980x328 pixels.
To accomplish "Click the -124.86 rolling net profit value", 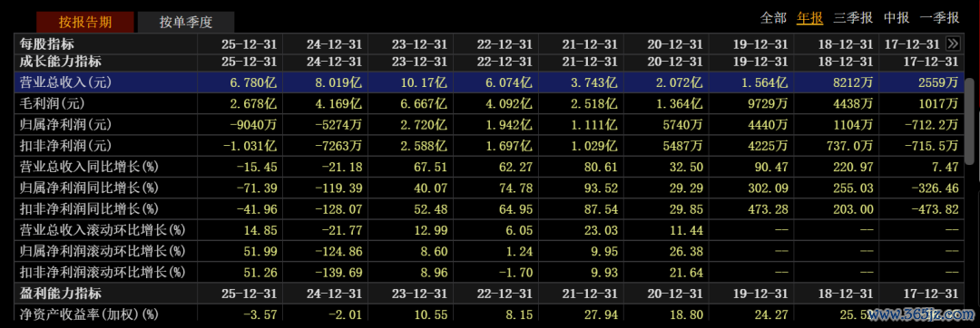I will [x=338, y=251].
